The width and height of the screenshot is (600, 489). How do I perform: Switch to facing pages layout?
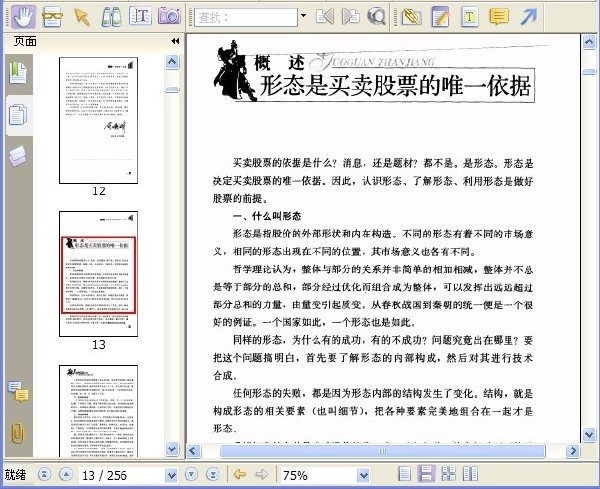coord(470,474)
